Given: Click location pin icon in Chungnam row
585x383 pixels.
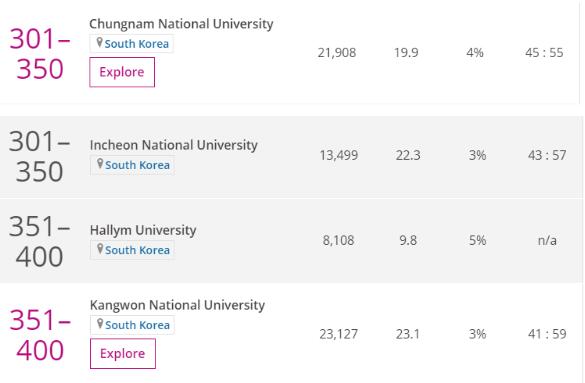Looking at the screenshot, I should (99, 43).
